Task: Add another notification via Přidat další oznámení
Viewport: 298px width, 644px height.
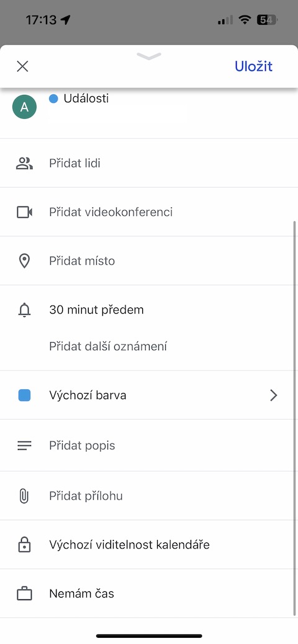Action: pos(108,346)
